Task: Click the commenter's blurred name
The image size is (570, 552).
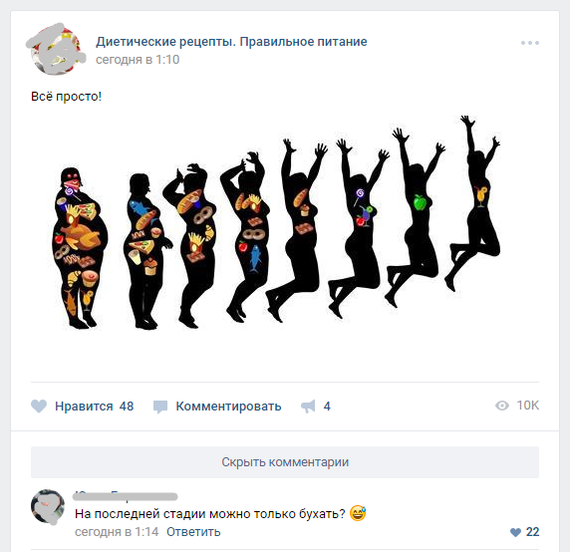Action: pos(125,496)
